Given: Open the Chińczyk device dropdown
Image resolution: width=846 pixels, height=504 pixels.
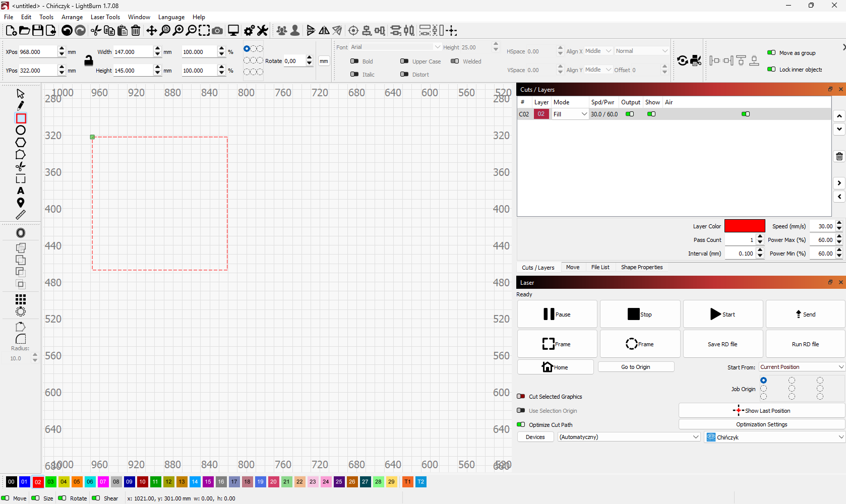Looking at the screenshot, I should tap(775, 437).
